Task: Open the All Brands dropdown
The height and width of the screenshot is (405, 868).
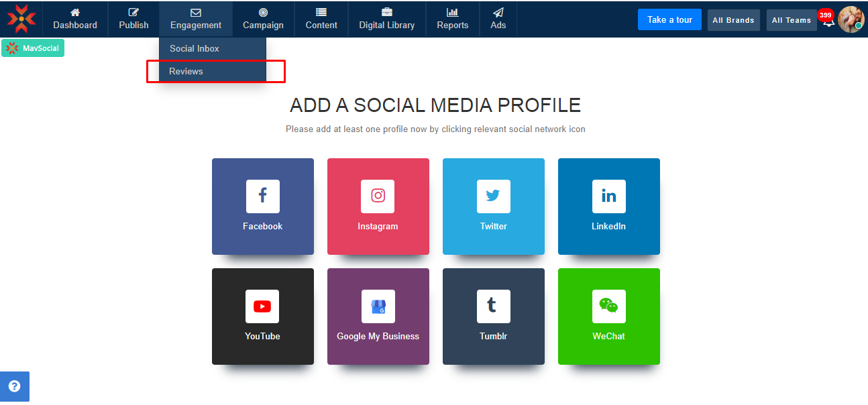Action: coord(734,20)
